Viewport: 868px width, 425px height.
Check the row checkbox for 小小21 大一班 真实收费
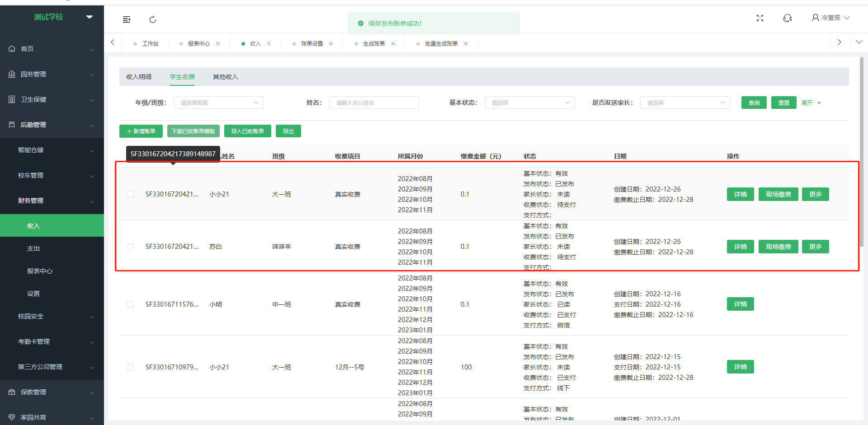tap(131, 194)
